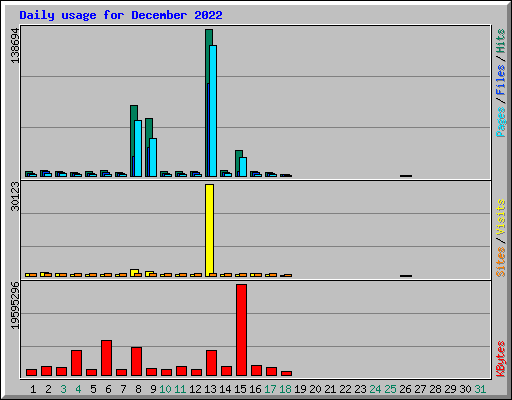The width and height of the screenshot is (512, 400).
Task: Click the red KBytes bar for day 6
Action: (106, 358)
